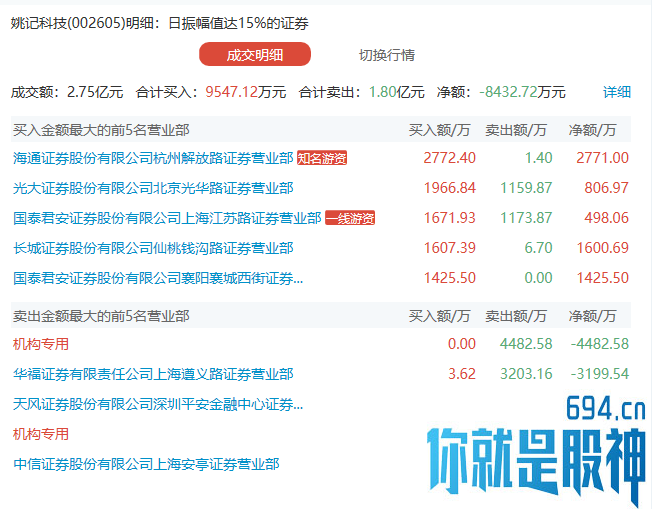Screen dimensions: 652x509
Task: Click the 合计卖出 1.80亿元 value
Action: [x=397, y=92]
